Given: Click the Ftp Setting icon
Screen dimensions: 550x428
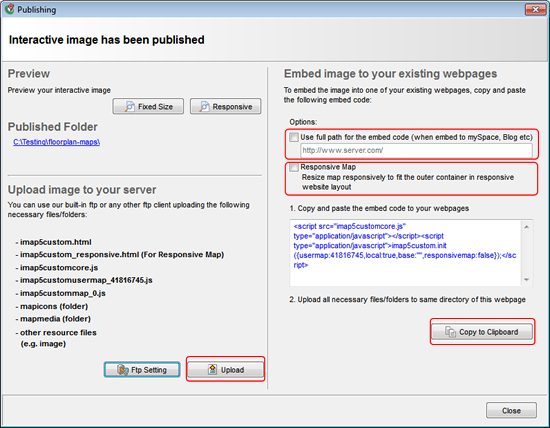Looking at the screenshot, I should click(123, 370).
